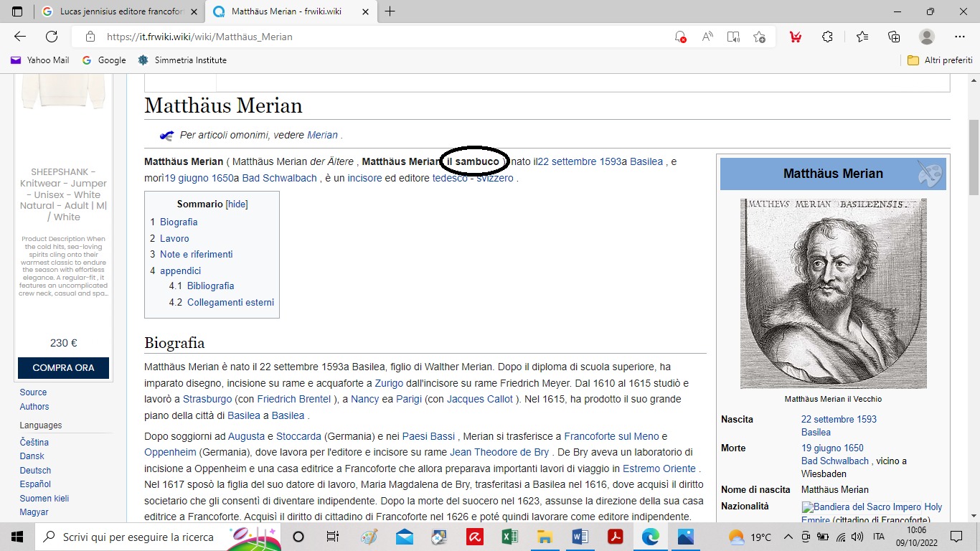Image resolution: width=980 pixels, height=551 pixels.
Task: Open blocked notifications bell icon
Action: coord(680,37)
